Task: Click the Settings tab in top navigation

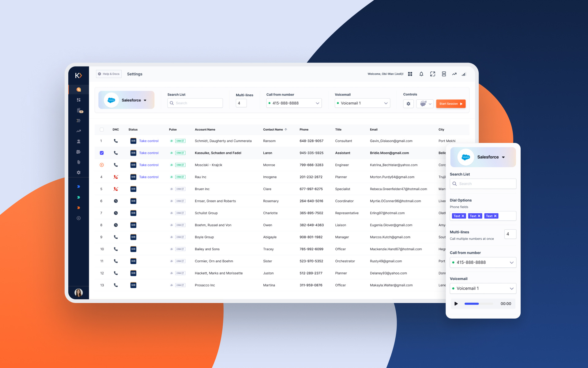Action: tap(135, 74)
